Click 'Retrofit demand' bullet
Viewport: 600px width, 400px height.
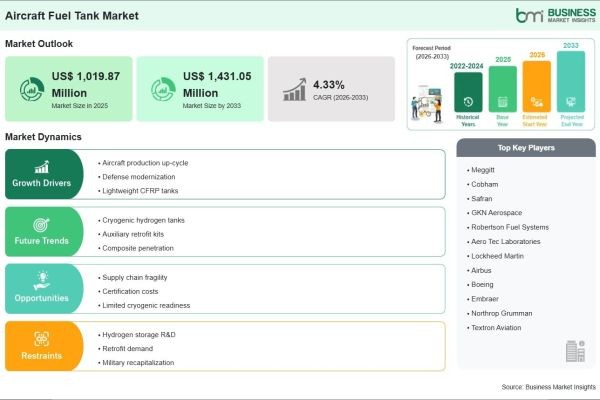click(126, 349)
